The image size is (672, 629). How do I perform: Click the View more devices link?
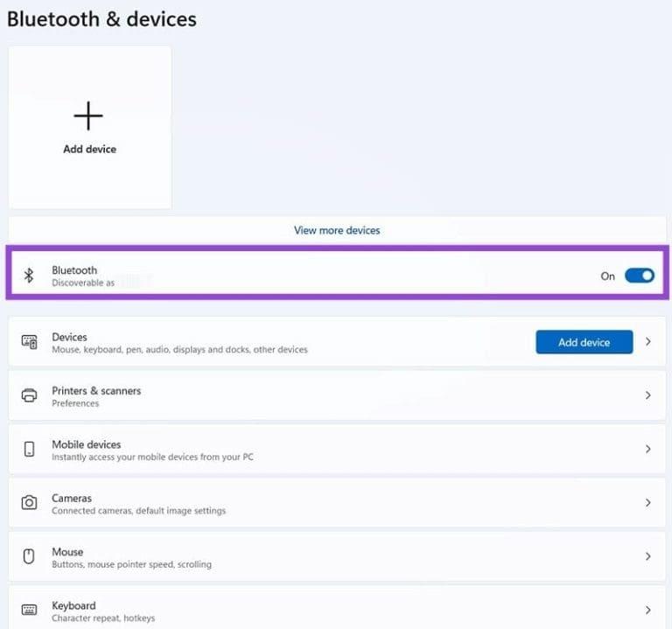point(337,230)
